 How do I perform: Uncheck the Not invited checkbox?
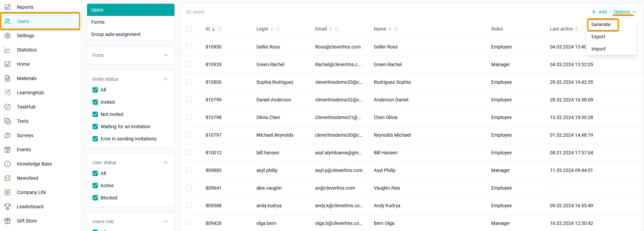(x=95, y=114)
